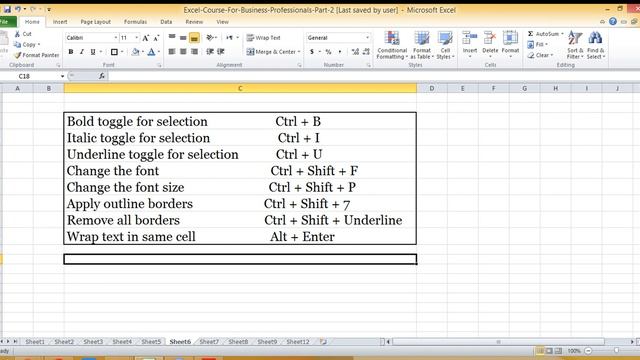
Task: Toggle highlighted Bottom Align button
Action: [194, 38]
